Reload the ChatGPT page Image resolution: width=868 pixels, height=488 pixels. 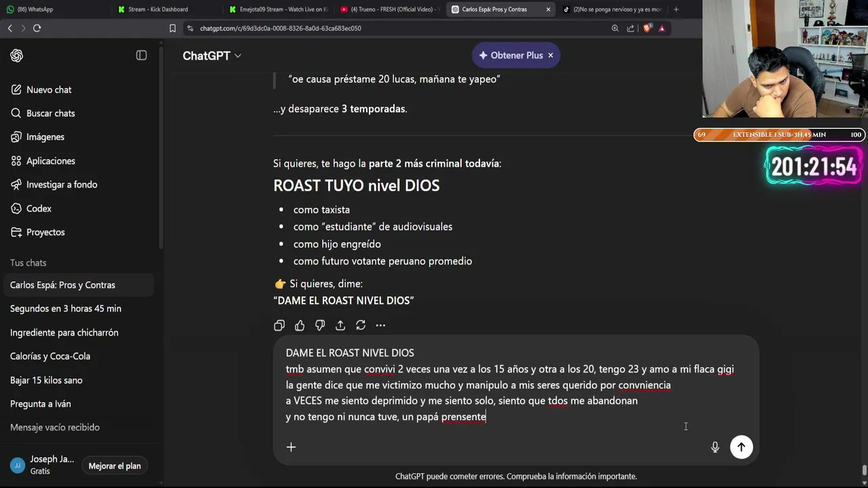pyautogui.click(x=37, y=28)
